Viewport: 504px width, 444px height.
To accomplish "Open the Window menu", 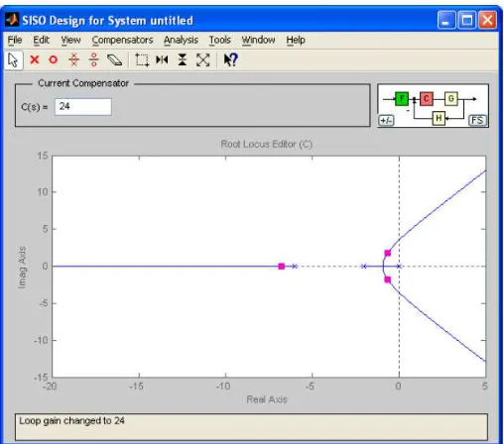I will point(258,40).
